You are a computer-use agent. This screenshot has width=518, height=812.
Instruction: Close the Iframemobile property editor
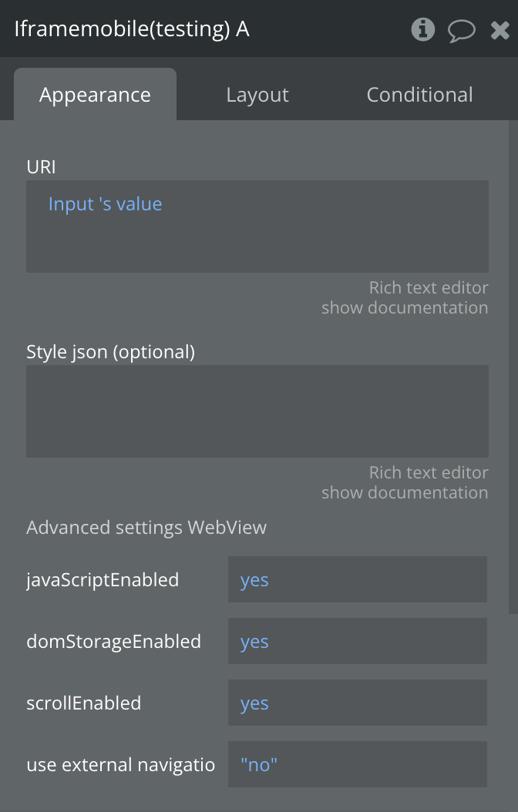(x=499, y=31)
